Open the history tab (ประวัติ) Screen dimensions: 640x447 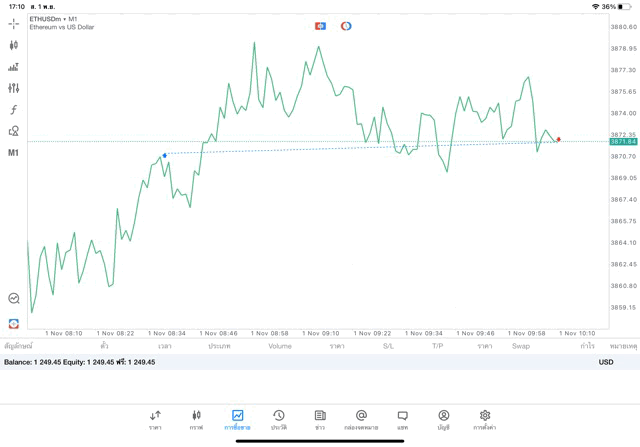279,419
